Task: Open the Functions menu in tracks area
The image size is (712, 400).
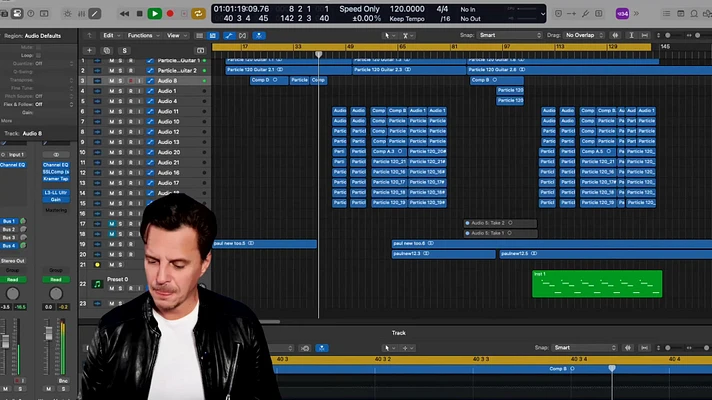Action: 143,35
